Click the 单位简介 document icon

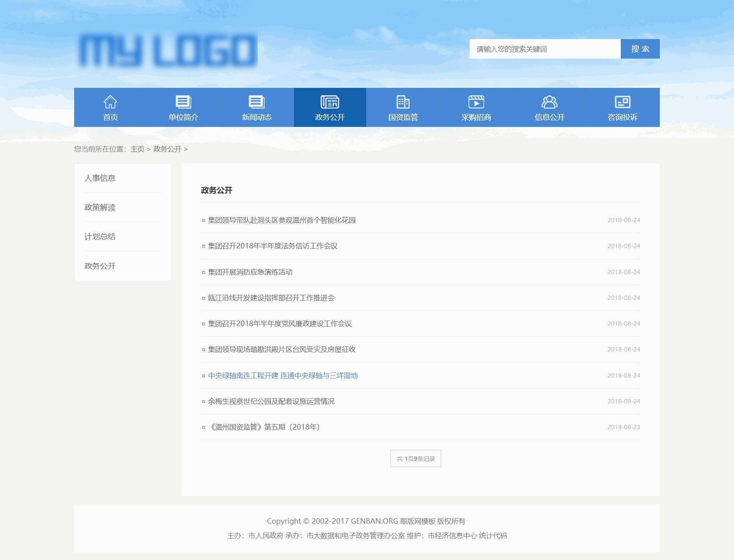pos(183,102)
